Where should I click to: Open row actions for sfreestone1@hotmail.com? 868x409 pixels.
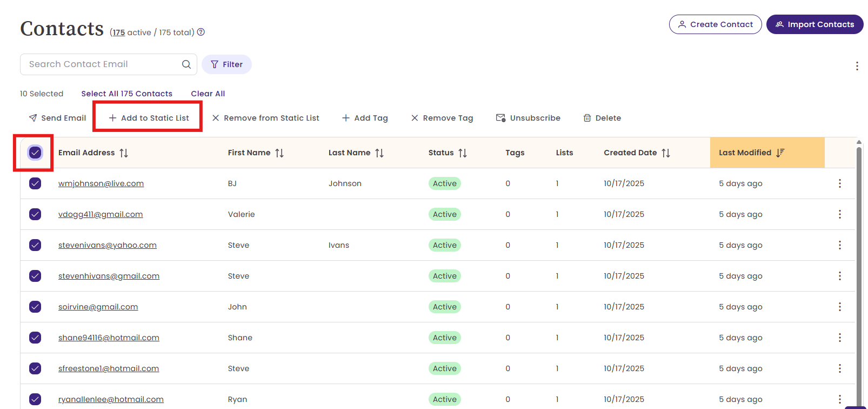point(840,368)
